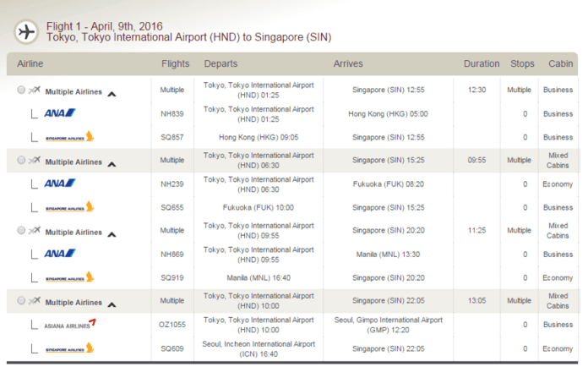Click the Stops column header

(x=522, y=63)
